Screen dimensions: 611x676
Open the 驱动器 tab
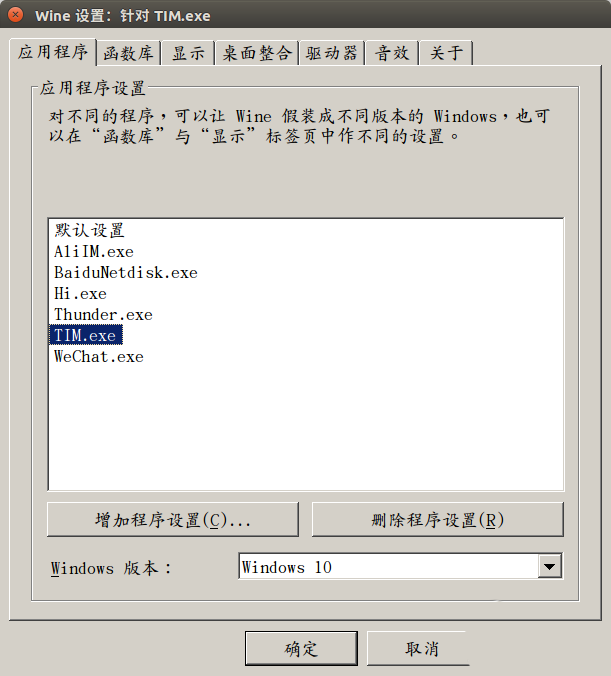coord(332,53)
